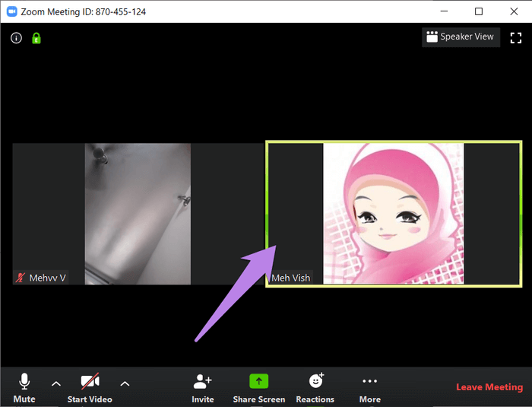Start Video with the camera button
The width and height of the screenshot is (532, 407).
click(x=90, y=381)
